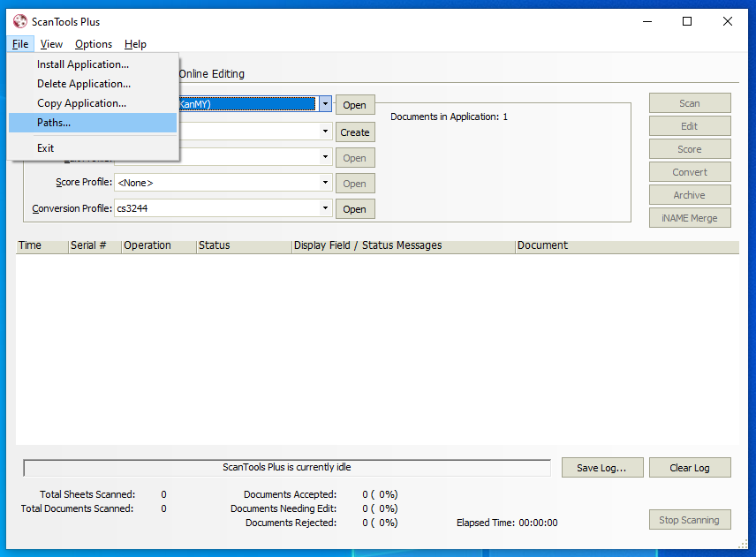Expand the dropdown next to the Create button

[x=325, y=131]
